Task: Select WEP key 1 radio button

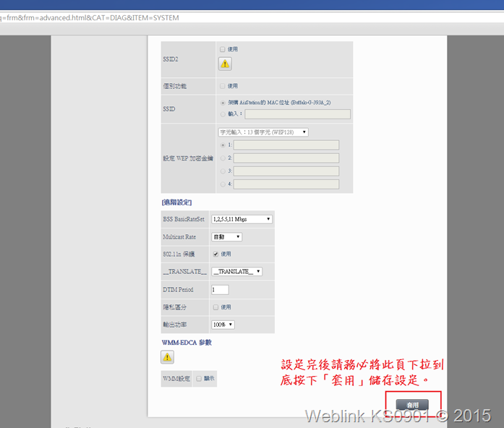Action: (223, 145)
